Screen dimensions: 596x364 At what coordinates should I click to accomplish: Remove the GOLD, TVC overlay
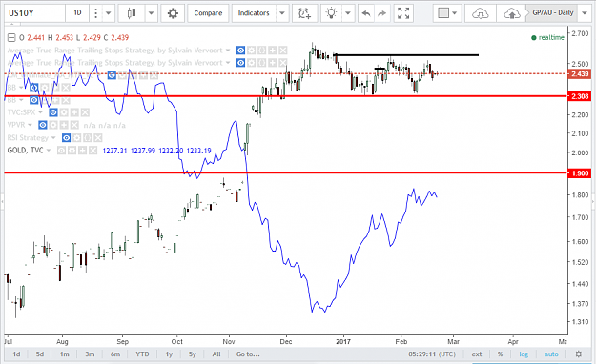[93, 151]
